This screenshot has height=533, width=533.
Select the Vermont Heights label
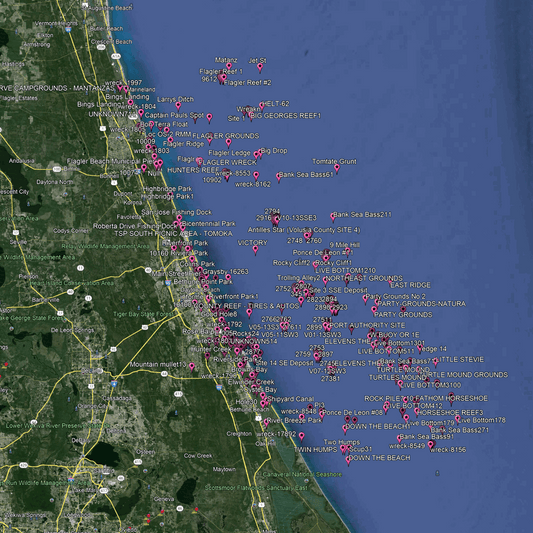click(56, 23)
